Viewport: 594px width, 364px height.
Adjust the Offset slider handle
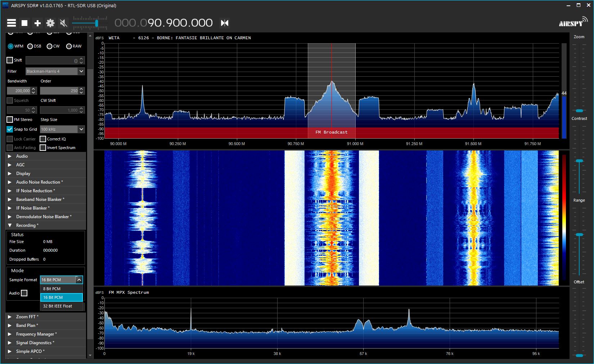click(579, 355)
